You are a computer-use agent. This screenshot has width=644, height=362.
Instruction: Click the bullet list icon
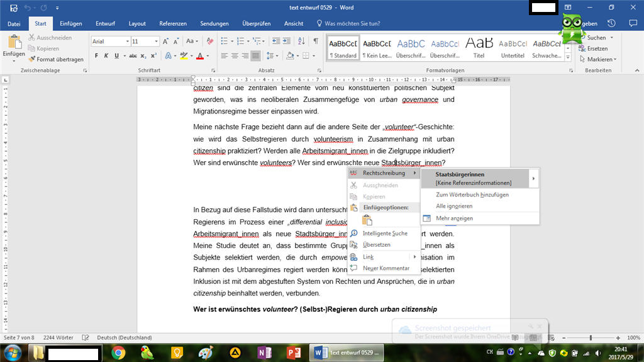coord(224,42)
